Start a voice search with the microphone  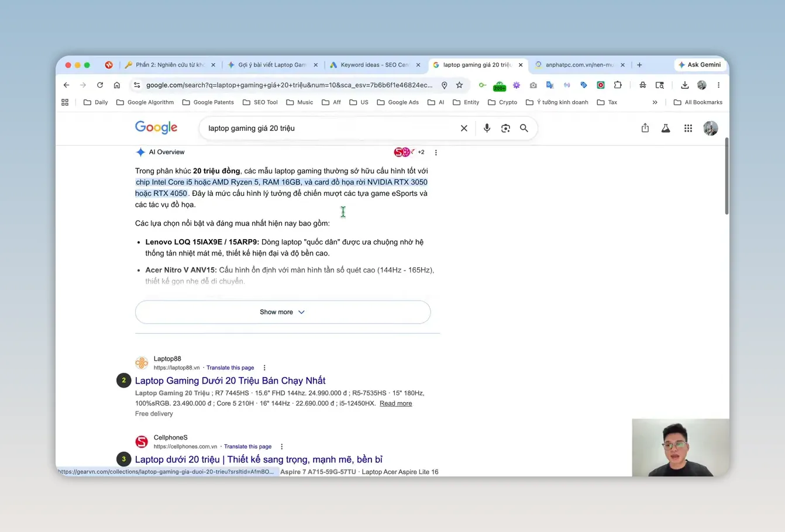[487, 128]
